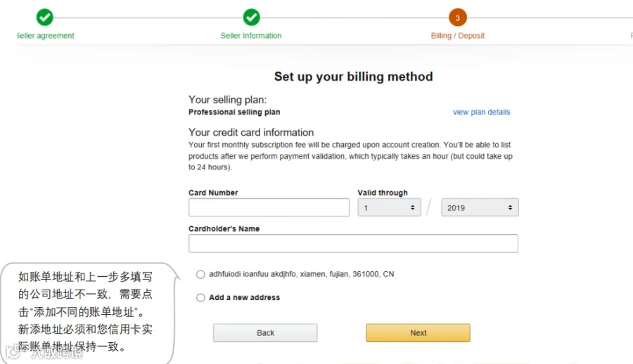This screenshot has width=633, height=364.
Task: Click the Add a new address label text
Action: pos(244,298)
